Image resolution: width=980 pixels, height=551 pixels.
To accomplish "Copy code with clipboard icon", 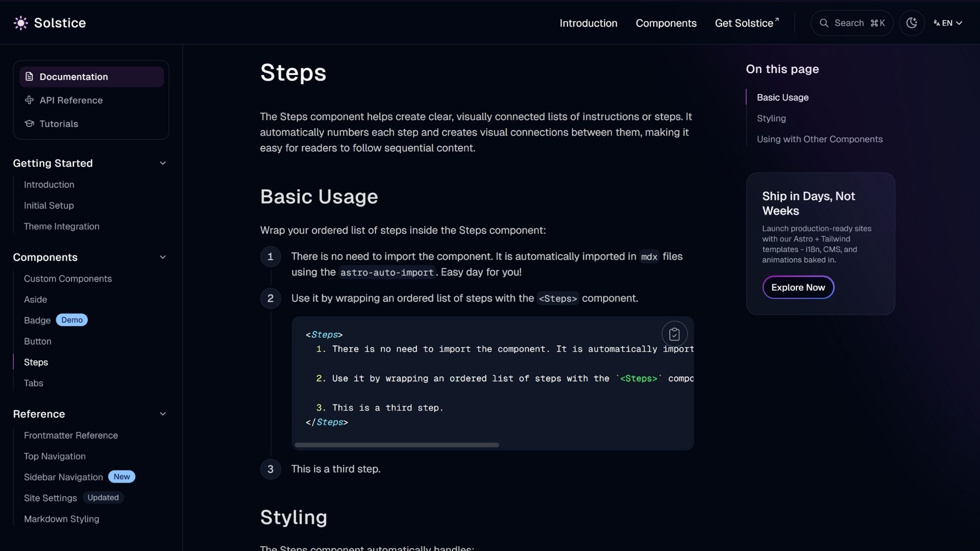I will pyautogui.click(x=674, y=334).
